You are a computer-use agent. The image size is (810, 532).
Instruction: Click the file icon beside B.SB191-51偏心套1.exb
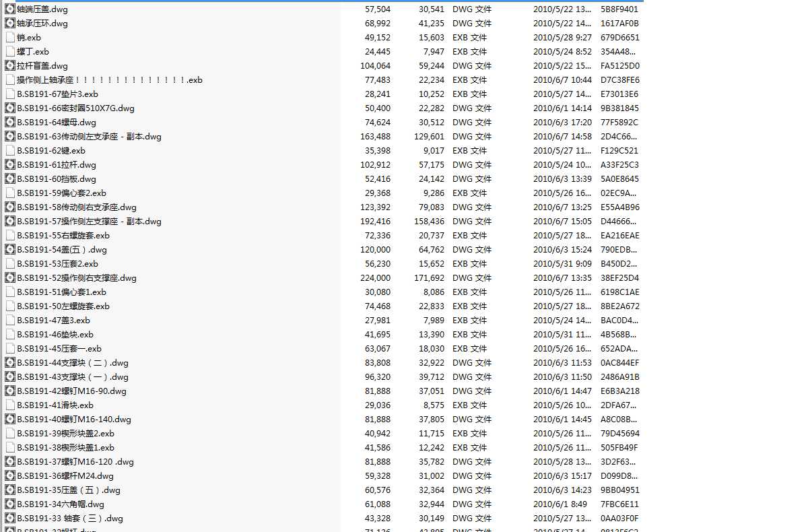tap(9, 292)
